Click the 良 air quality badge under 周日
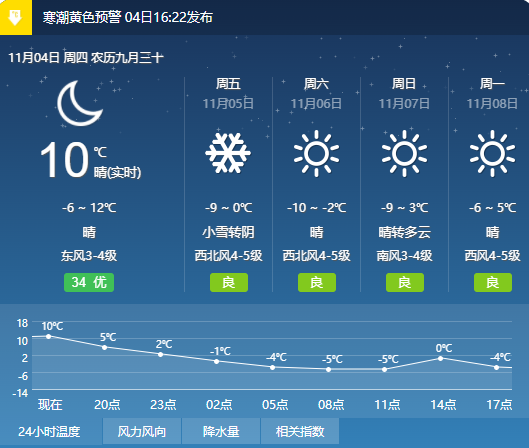529x448 pixels. pyautogui.click(x=405, y=282)
